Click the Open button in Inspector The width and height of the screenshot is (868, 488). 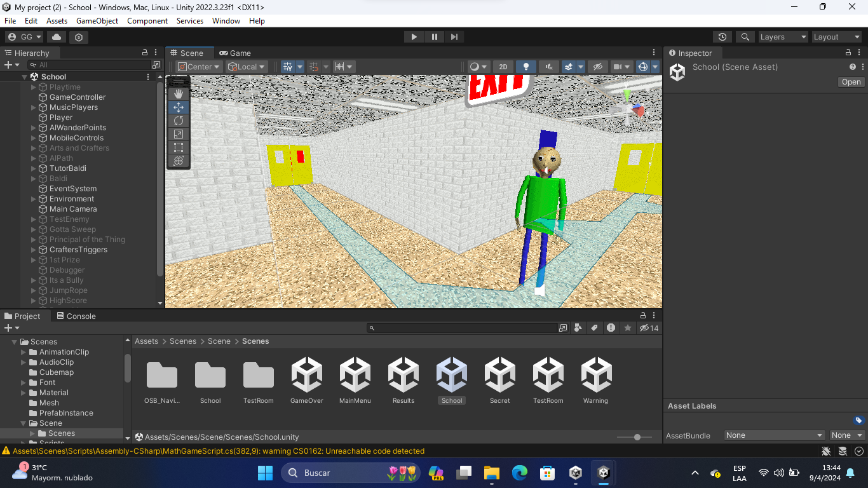(851, 82)
